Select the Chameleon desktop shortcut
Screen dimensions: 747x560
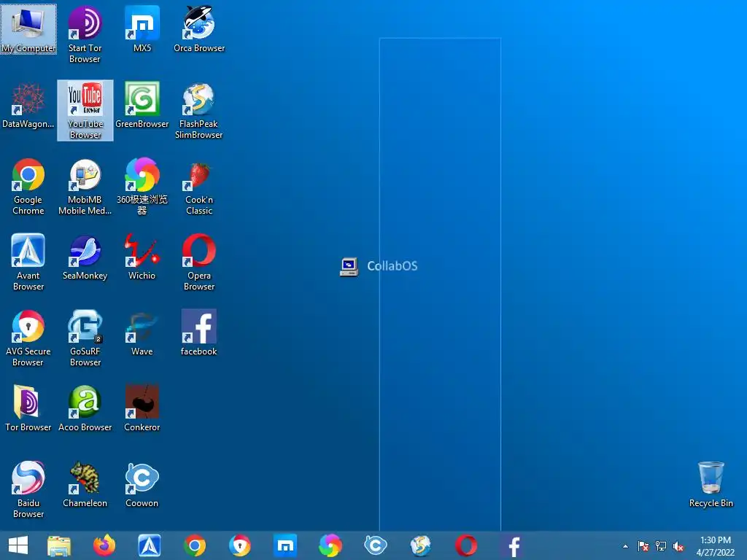pos(85,484)
